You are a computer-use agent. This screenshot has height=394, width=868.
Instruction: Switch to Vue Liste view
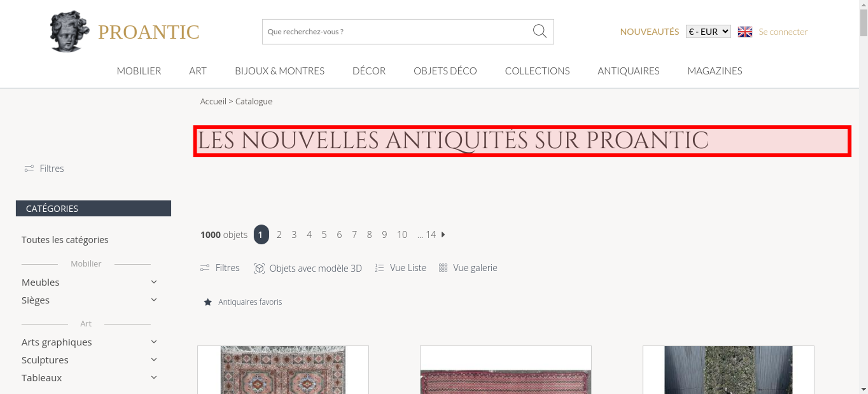coord(401,268)
